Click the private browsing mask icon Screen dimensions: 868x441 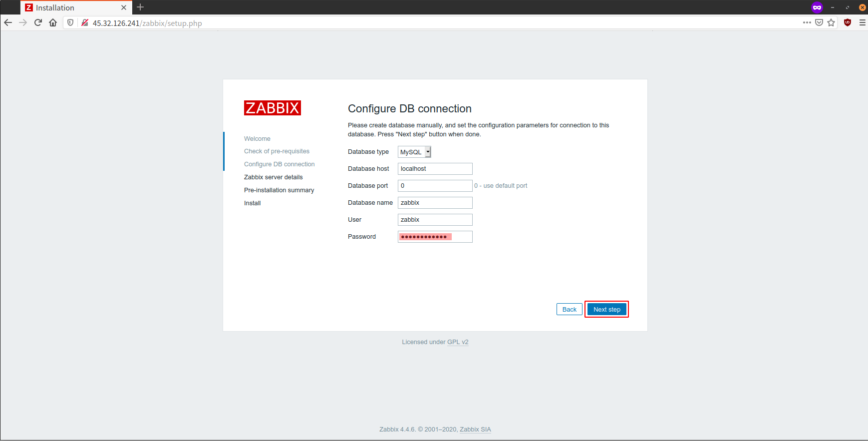[817, 7]
